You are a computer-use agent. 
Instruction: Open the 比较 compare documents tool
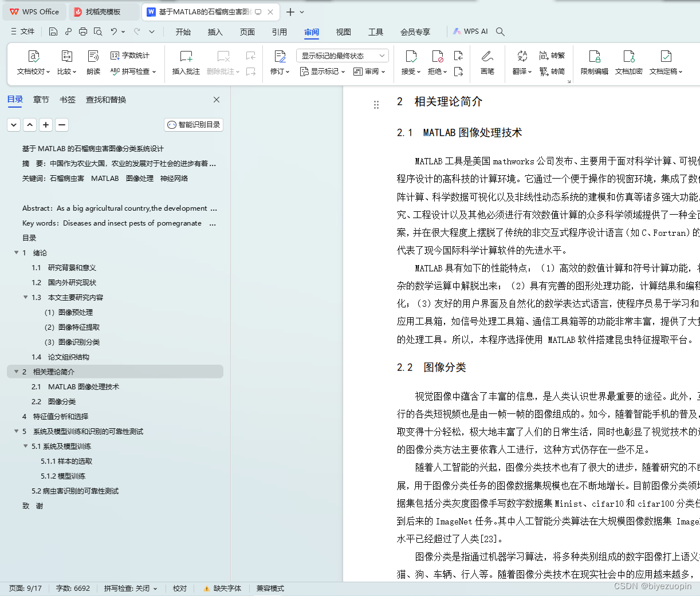[x=66, y=63]
